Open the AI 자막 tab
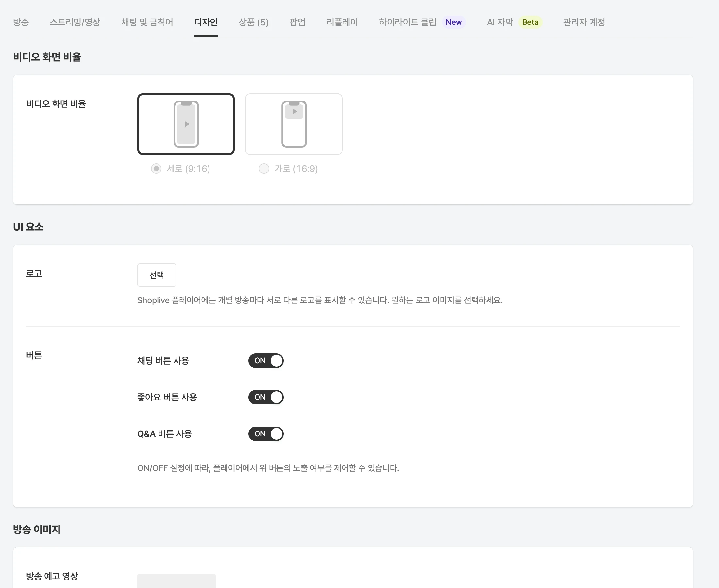Image resolution: width=719 pixels, height=588 pixels. tap(500, 22)
